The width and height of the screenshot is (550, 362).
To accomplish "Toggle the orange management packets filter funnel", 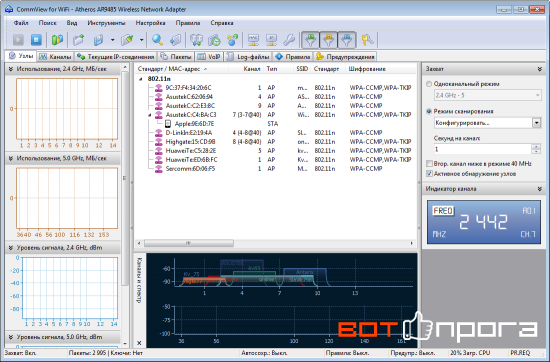I will pos(328,40).
